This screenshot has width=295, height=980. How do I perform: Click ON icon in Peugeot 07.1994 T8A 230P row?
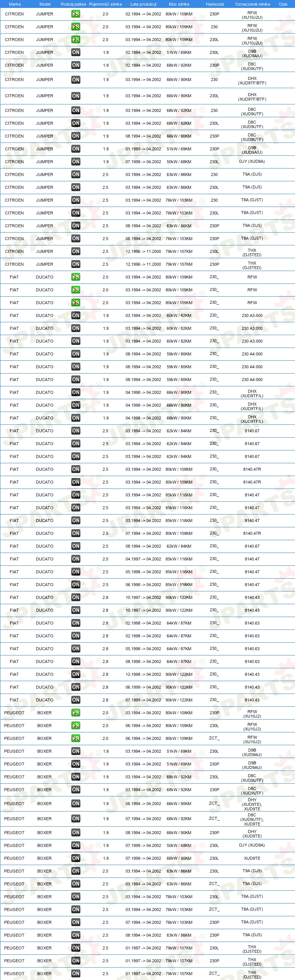point(76,922)
